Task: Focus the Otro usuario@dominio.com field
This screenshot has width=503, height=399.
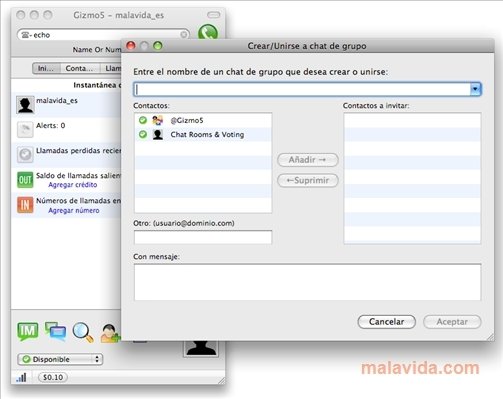Action: pos(203,237)
